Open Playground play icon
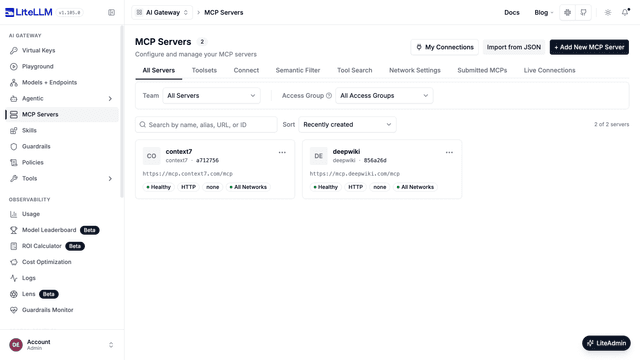This screenshot has width=640, height=360. 14,67
